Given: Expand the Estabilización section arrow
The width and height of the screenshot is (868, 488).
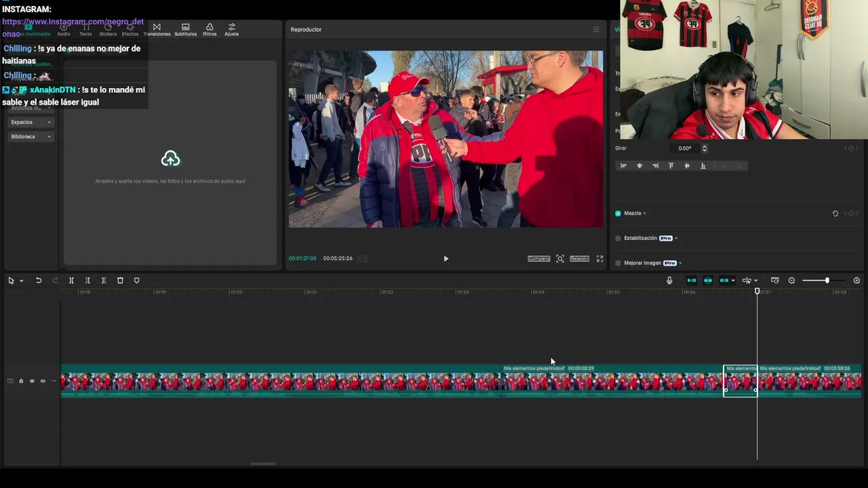Looking at the screenshot, I should (x=676, y=239).
